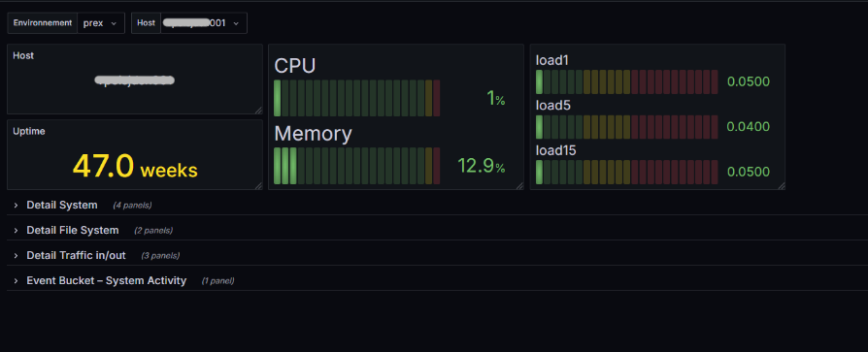Expand Event Bucket – System Activity row
Screen dimensions: 868x352
coord(106,280)
